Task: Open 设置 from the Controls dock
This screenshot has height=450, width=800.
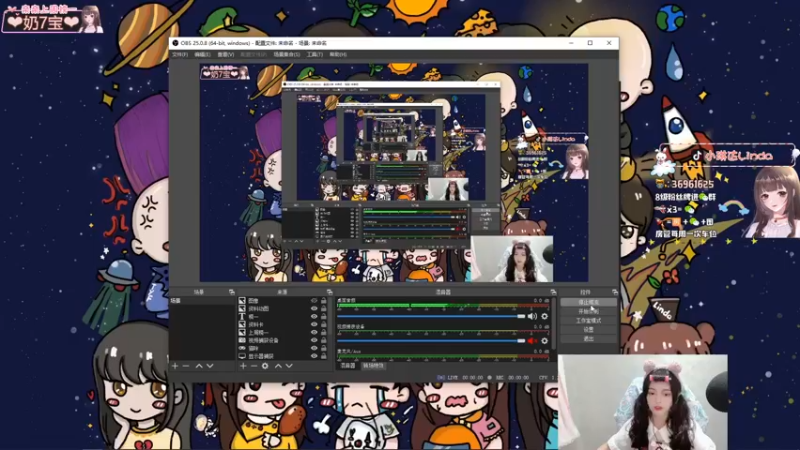Action: pos(588,330)
